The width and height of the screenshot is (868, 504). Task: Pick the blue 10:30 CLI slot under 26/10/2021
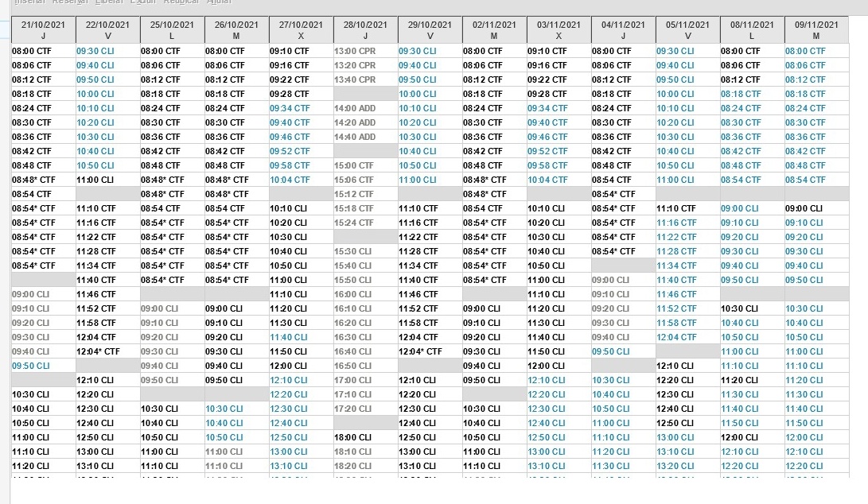(x=236, y=409)
